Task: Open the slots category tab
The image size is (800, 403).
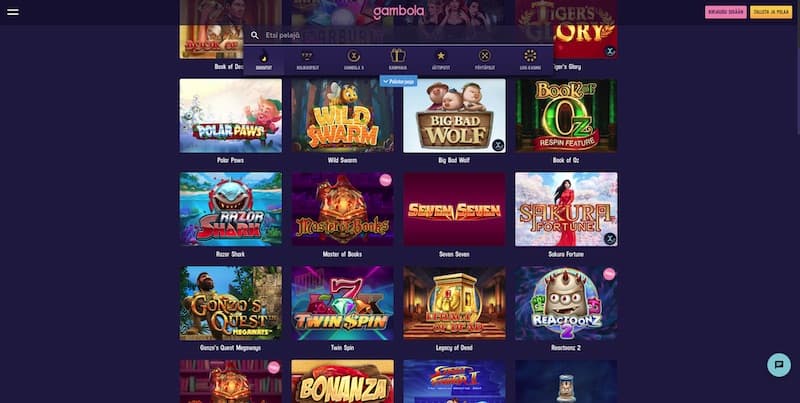Action: coord(307,60)
